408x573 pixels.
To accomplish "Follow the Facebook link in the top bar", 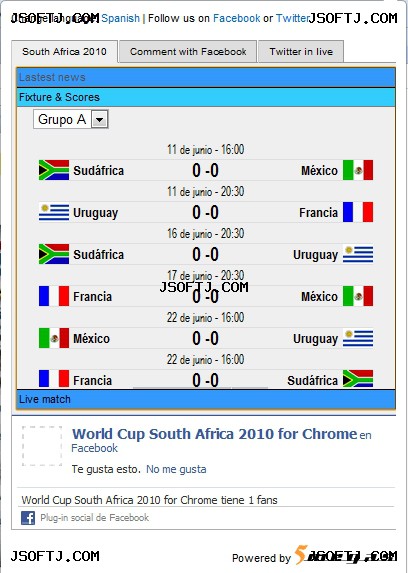I will click(x=237, y=18).
